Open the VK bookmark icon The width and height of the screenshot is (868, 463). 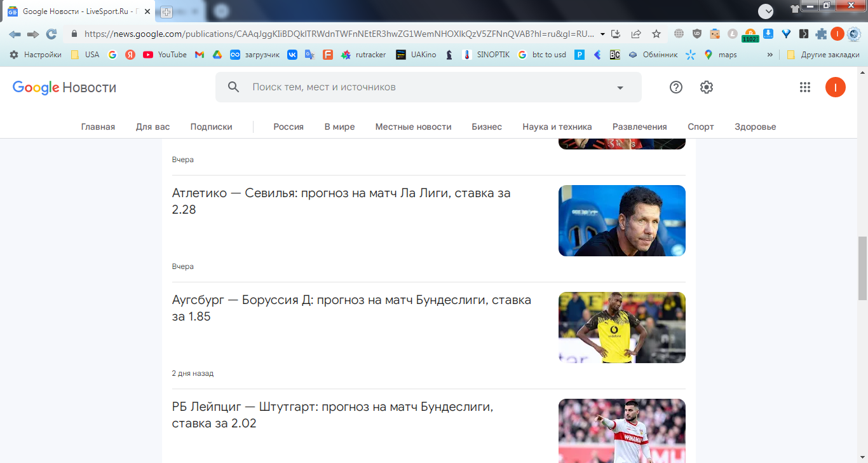tap(292, 55)
